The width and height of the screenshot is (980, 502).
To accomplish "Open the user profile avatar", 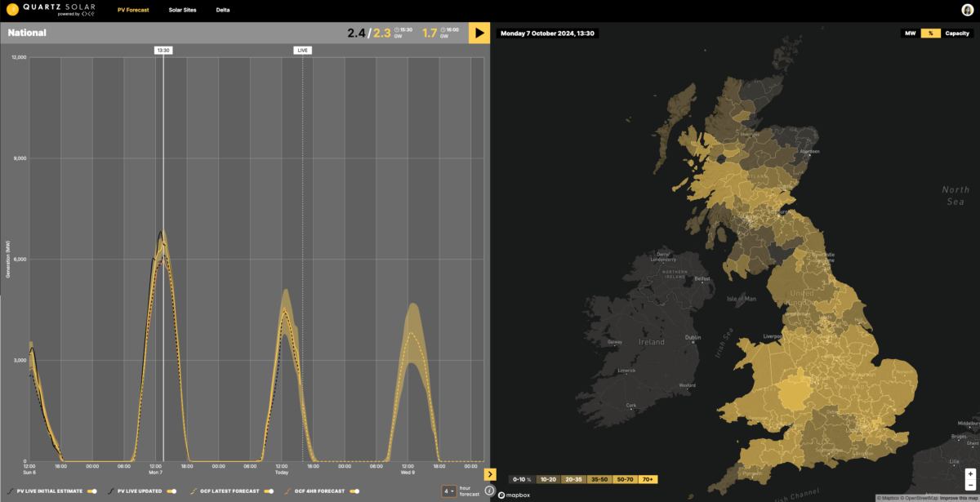I will pyautogui.click(x=968, y=9).
